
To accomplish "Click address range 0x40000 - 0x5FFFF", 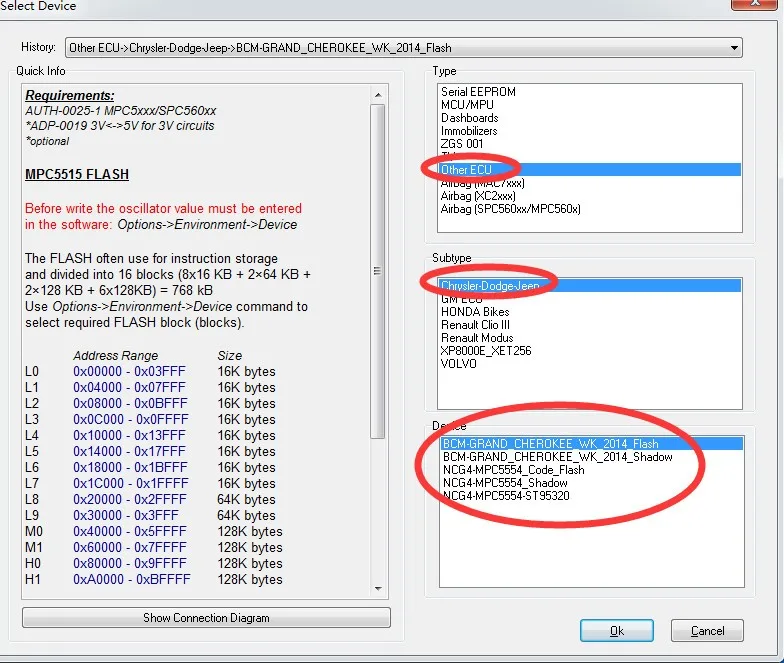I will [x=130, y=532].
